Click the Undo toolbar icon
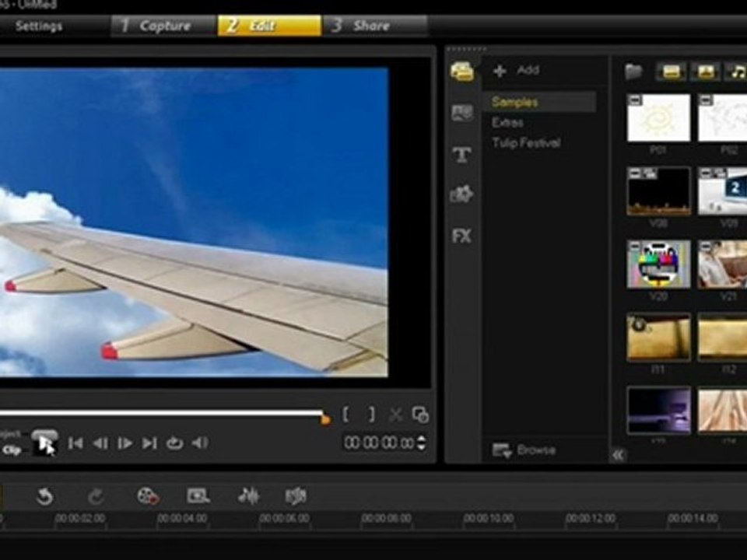The image size is (747, 560). coord(45,497)
